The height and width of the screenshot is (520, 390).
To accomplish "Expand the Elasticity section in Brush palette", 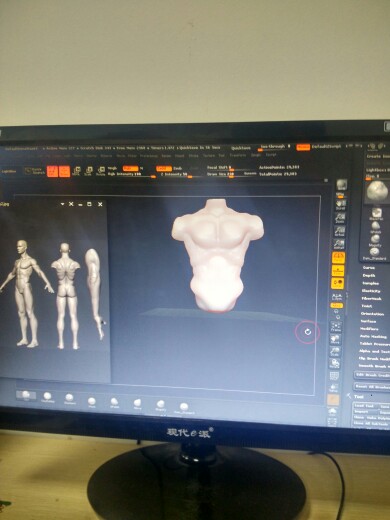I will pyautogui.click(x=371, y=291).
